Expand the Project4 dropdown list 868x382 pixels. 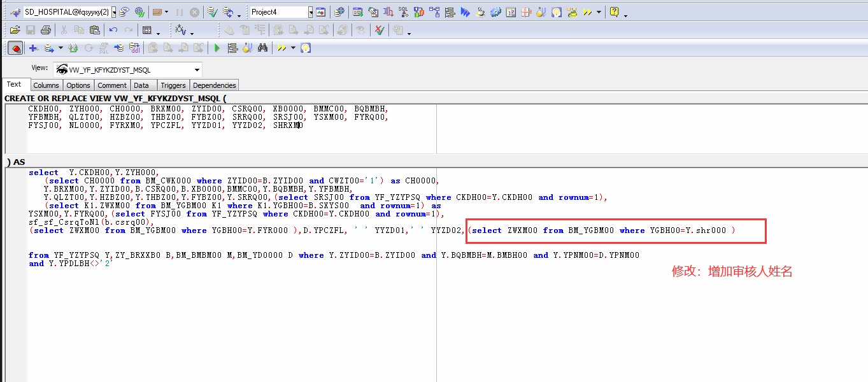[x=311, y=12]
